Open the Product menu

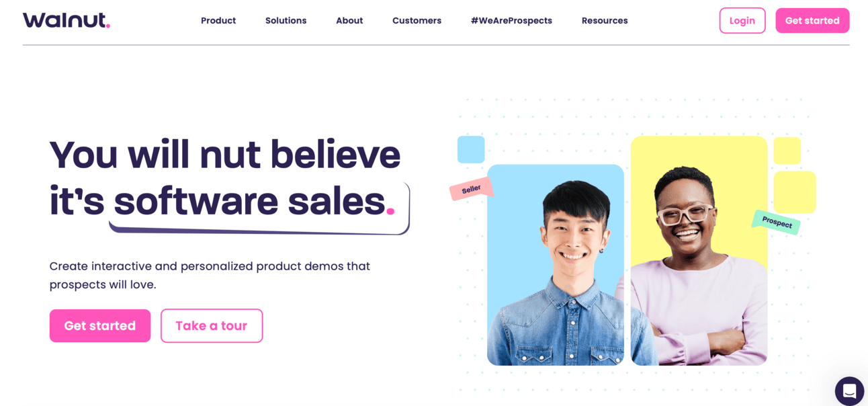(x=218, y=21)
